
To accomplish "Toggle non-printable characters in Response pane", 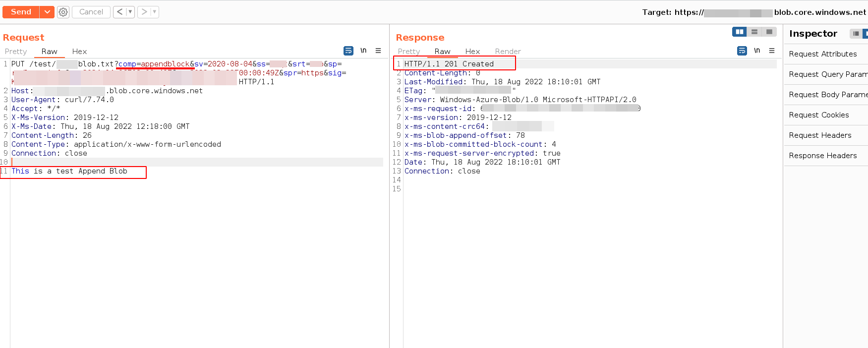I will 757,51.
